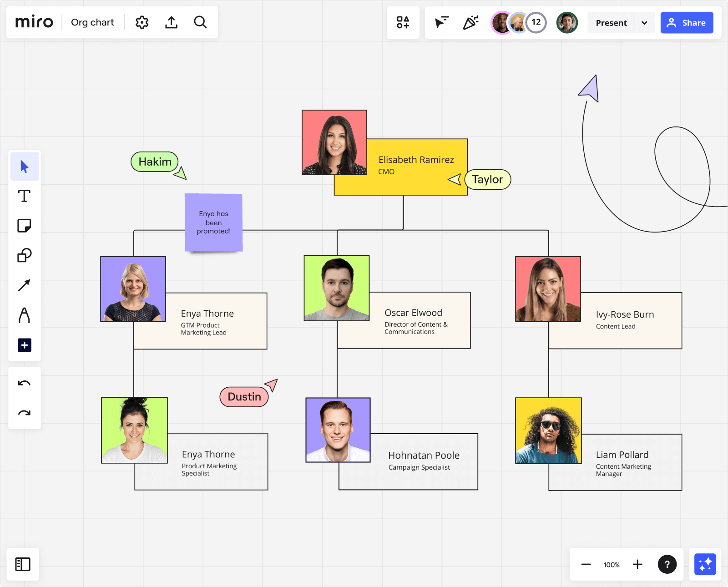Choose the Select cursor tool
Screen dimensions: 728x587
[25, 167]
